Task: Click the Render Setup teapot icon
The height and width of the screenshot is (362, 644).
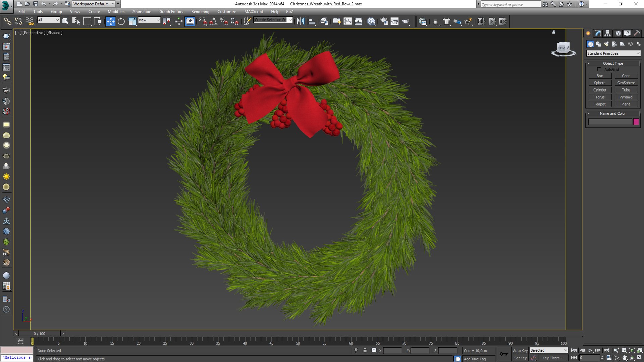Action: (x=384, y=21)
